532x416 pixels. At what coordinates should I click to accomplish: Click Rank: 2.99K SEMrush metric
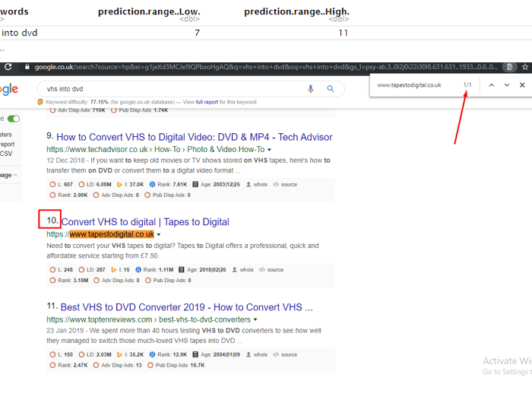pyautogui.click(x=68, y=195)
